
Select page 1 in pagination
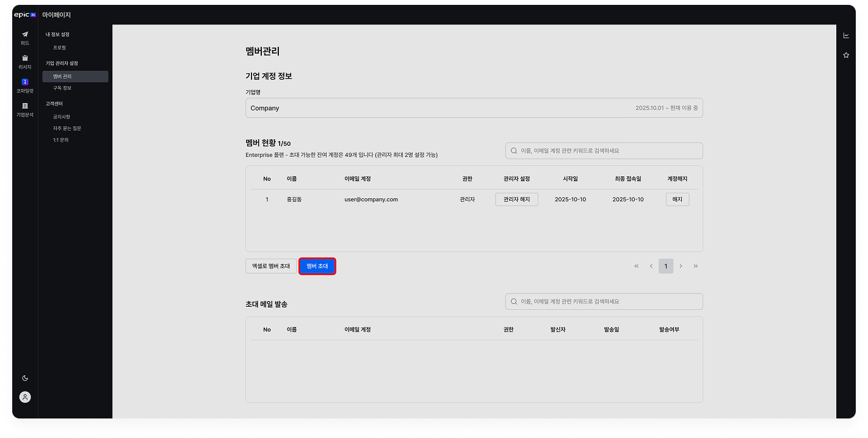pyautogui.click(x=666, y=266)
